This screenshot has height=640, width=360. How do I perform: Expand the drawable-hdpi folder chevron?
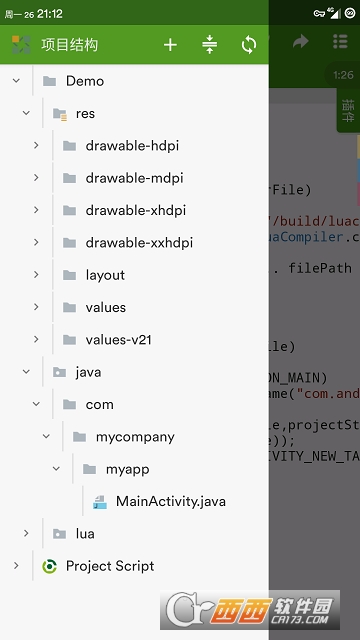(36, 145)
